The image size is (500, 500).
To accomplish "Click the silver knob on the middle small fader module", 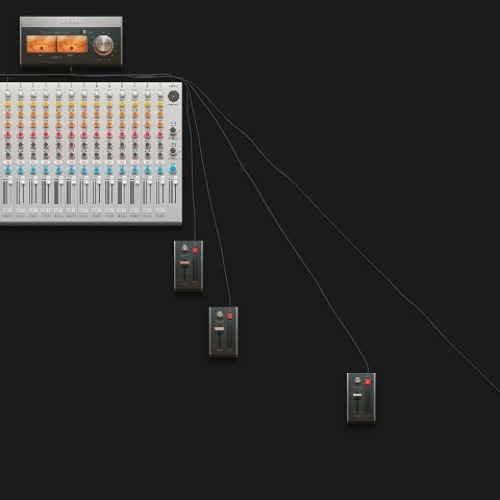I will (220, 314).
